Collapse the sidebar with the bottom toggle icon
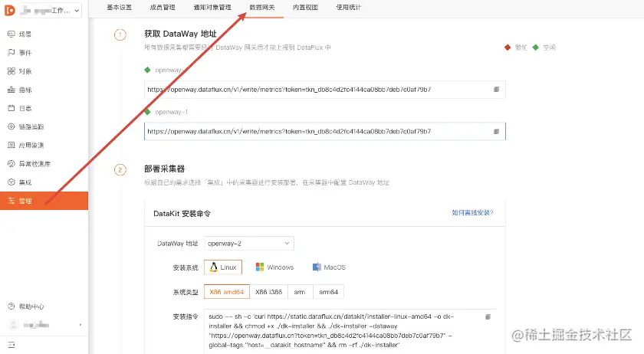 pos(11,345)
